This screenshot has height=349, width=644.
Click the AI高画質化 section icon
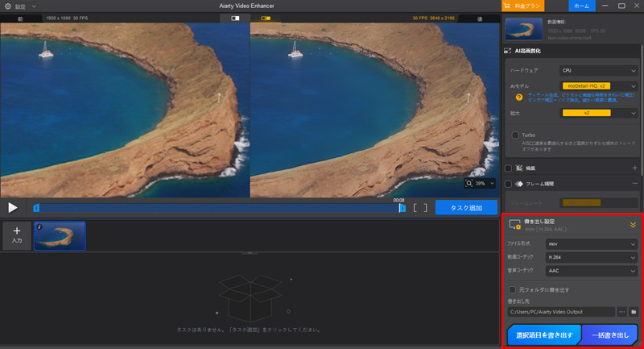(x=508, y=51)
